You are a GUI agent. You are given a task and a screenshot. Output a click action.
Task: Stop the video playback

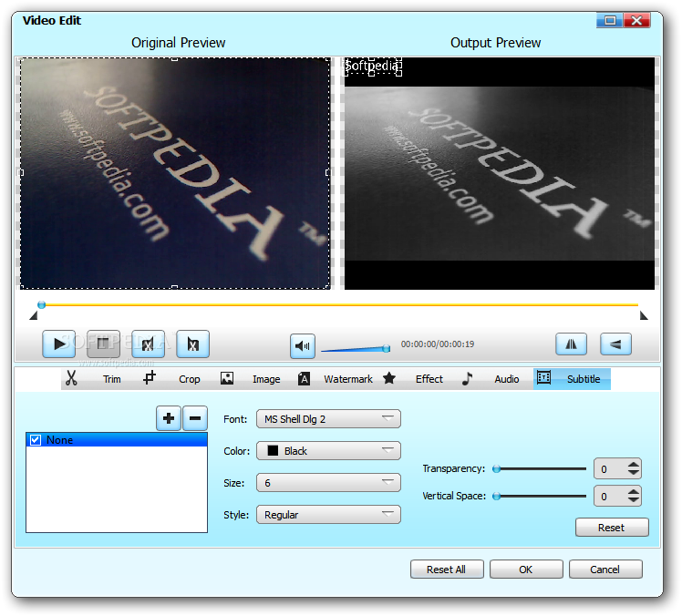tap(104, 344)
